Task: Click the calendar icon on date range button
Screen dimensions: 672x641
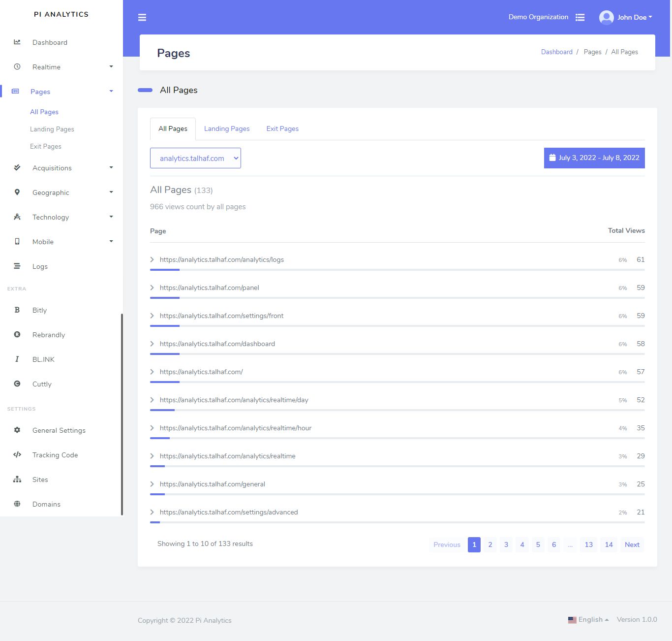Action: pyautogui.click(x=552, y=158)
